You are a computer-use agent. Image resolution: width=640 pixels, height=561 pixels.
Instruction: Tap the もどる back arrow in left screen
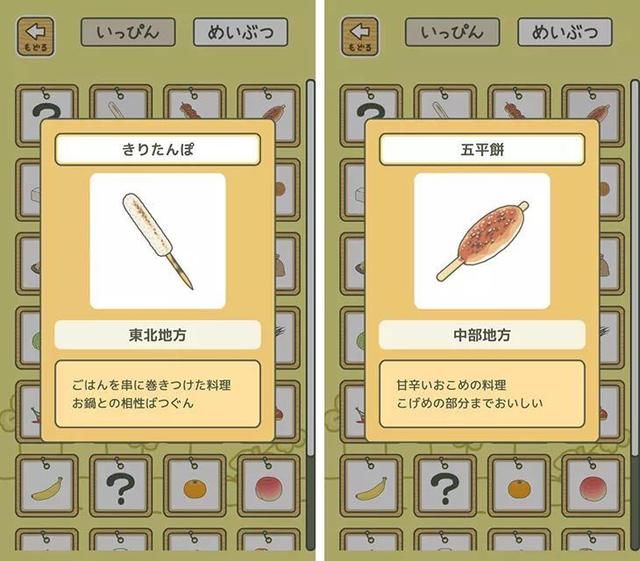[36, 36]
